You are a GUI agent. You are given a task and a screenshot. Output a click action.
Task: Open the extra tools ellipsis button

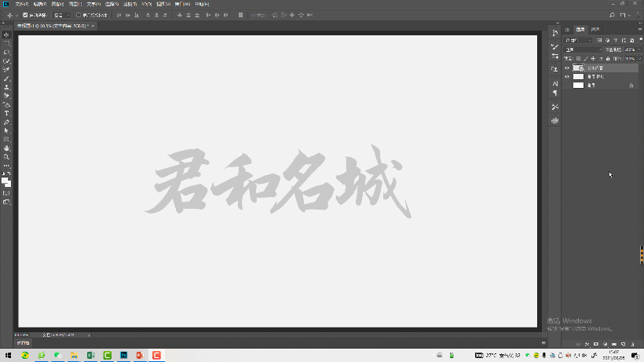tap(6, 166)
